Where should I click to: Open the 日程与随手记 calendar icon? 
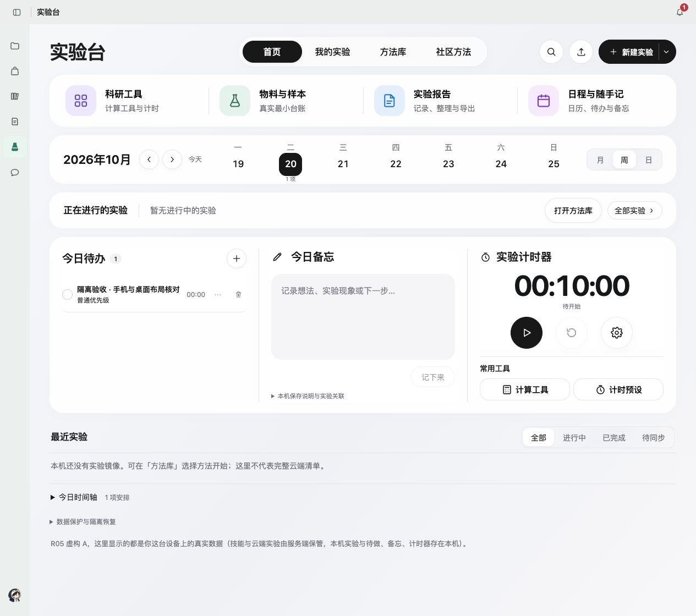tap(544, 101)
